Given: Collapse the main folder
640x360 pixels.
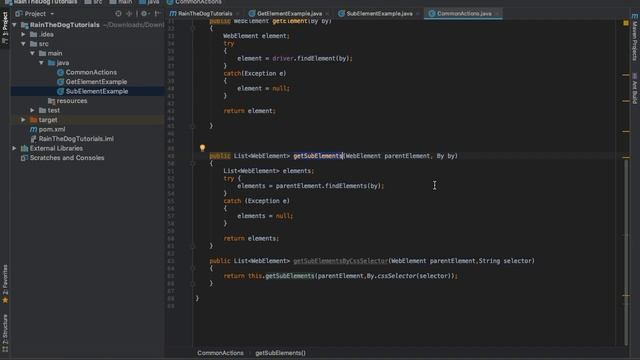Looking at the screenshot, I should pyautogui.click(x=33, y=53).
